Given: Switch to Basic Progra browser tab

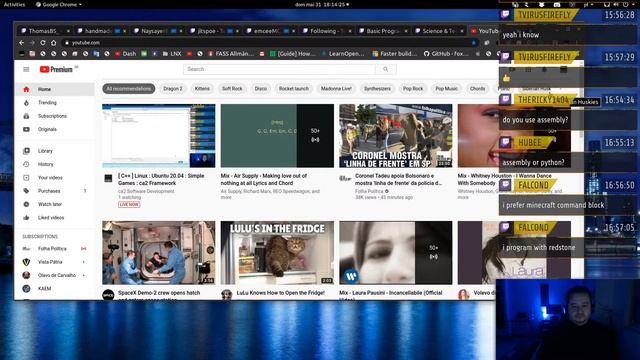Looking at the screenshot, I should [x=382, y=31].
